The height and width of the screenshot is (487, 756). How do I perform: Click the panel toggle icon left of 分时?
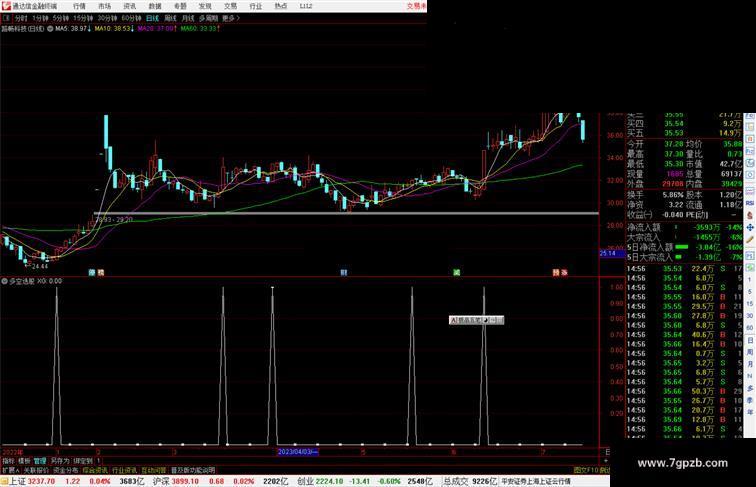(x=6, y=18)
